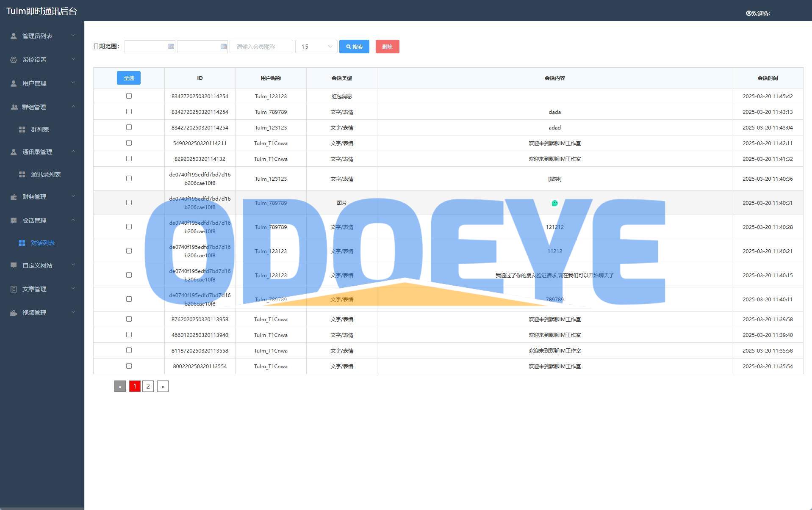Click the blue 搜索 button
The height and width of the screenshot is (510, 812).
(x=354, y=47)
